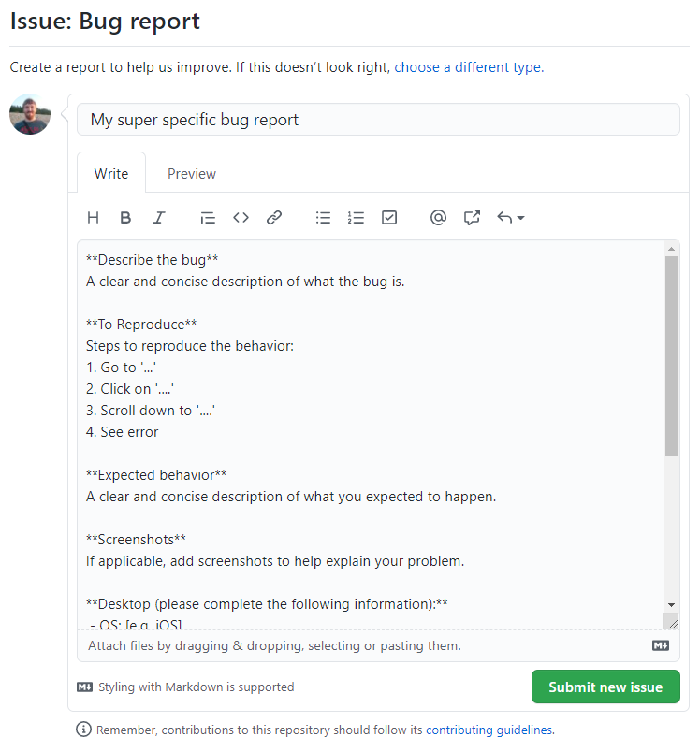Switch to the Preview tab
The width and height of the screenshot is (700, 752).
point(192,174)
